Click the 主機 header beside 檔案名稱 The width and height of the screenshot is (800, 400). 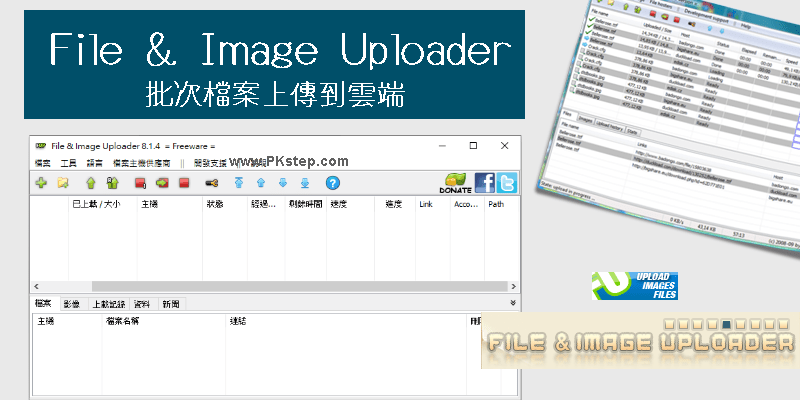pyautogui.click(x=67, y=321)
